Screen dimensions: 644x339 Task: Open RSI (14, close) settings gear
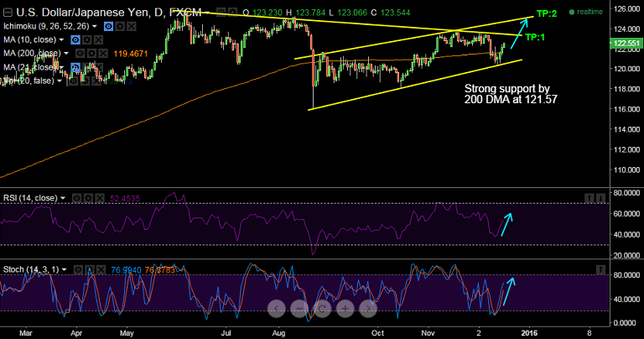(x=88, y=199)
